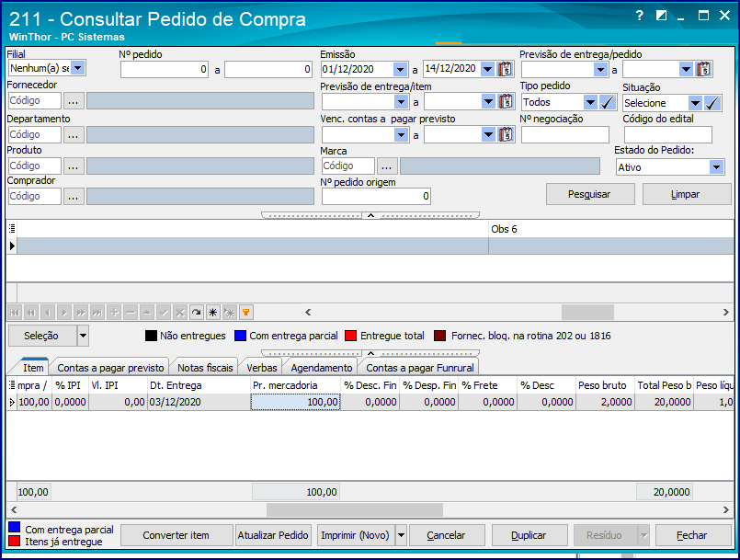
Task: Click the delete record minus icon
Action: point(131,312)
